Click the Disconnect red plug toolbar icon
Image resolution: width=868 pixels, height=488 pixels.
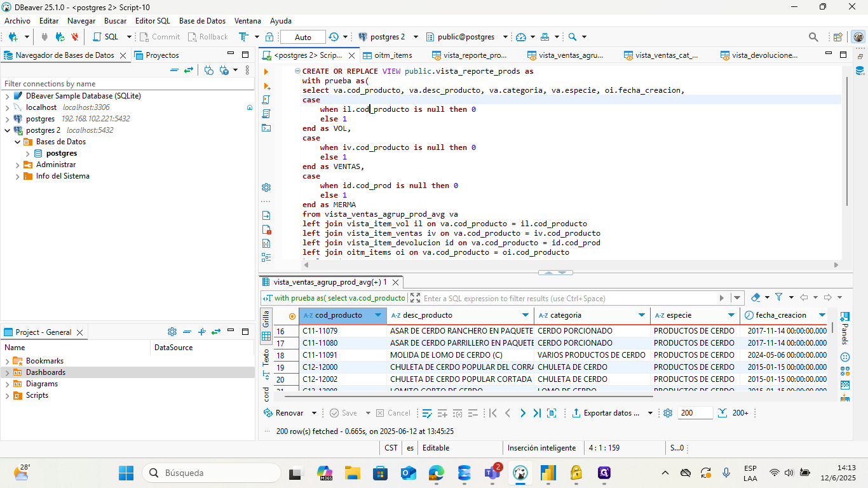(x=74, y=37)
